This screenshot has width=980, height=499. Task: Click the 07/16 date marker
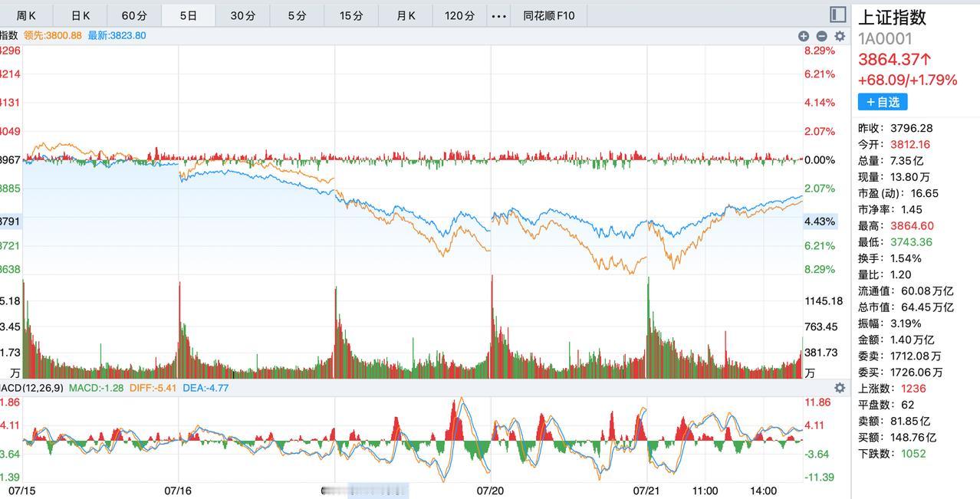click(x=178, y=491)
